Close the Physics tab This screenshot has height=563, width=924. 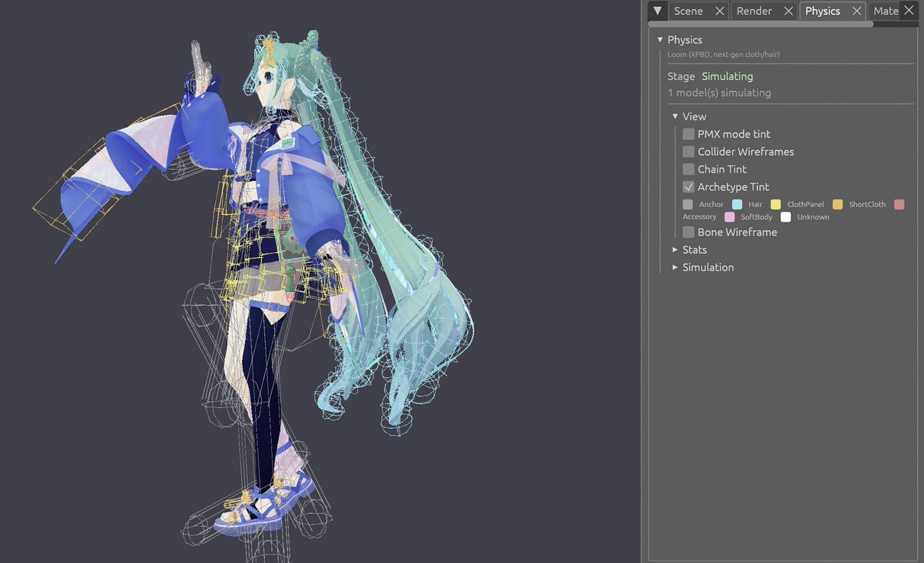pos(856,11)
